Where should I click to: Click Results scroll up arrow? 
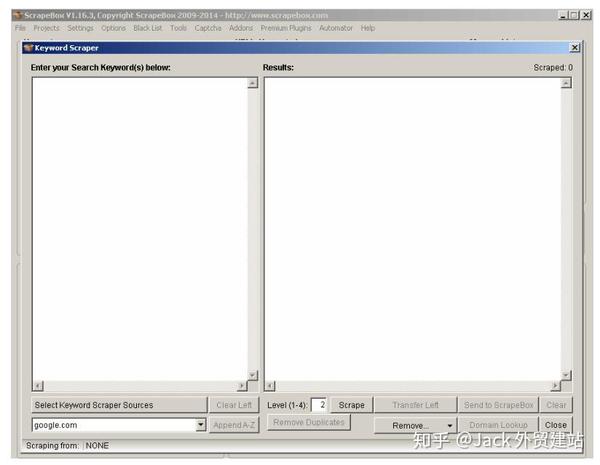coord(566,83)
